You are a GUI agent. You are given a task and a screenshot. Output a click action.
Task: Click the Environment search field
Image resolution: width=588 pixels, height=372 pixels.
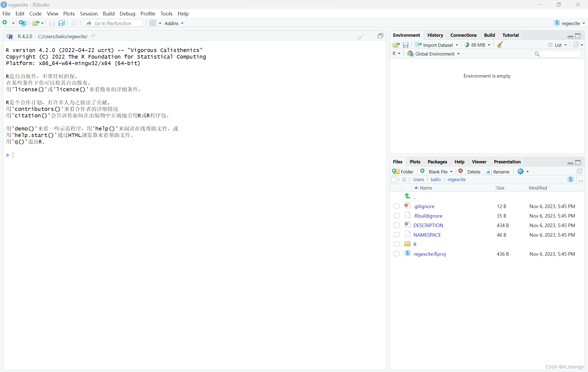point(556,54)
